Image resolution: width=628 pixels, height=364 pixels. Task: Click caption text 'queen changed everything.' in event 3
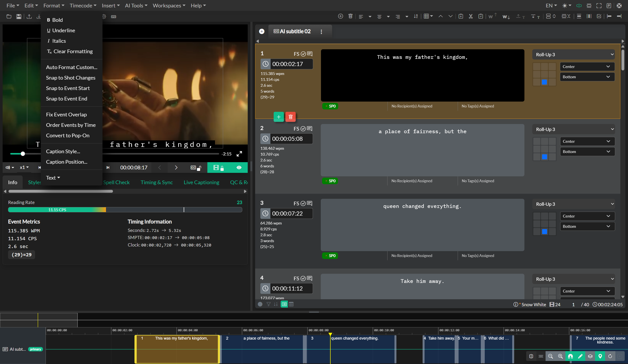coord(422,206)
